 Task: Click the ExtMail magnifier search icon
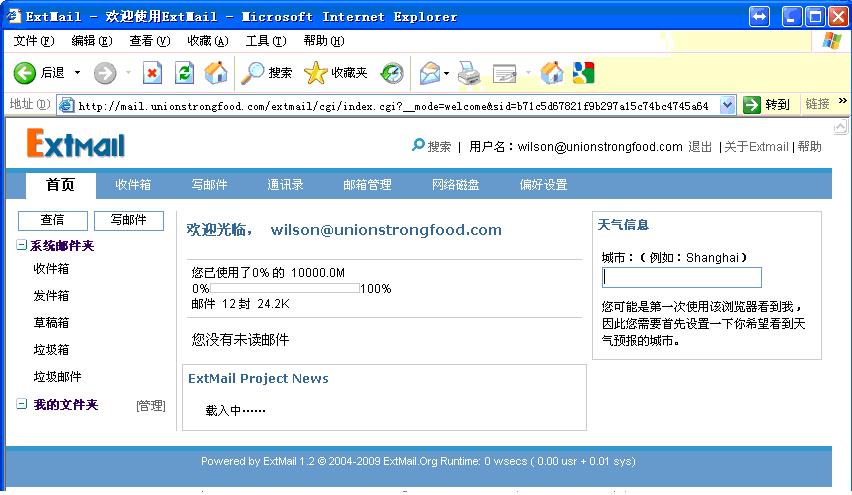(418, 145)
